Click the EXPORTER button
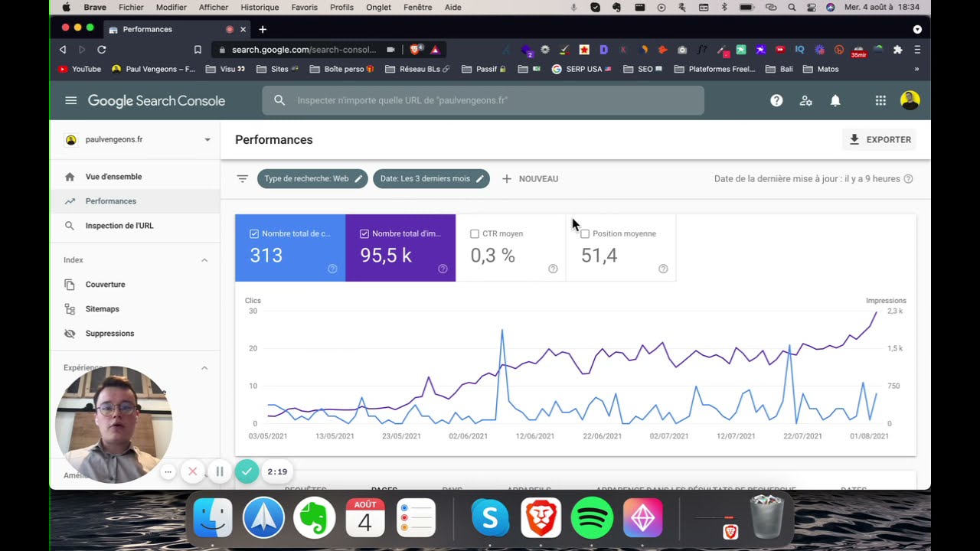The image size is (980, 551). [880, 140]
